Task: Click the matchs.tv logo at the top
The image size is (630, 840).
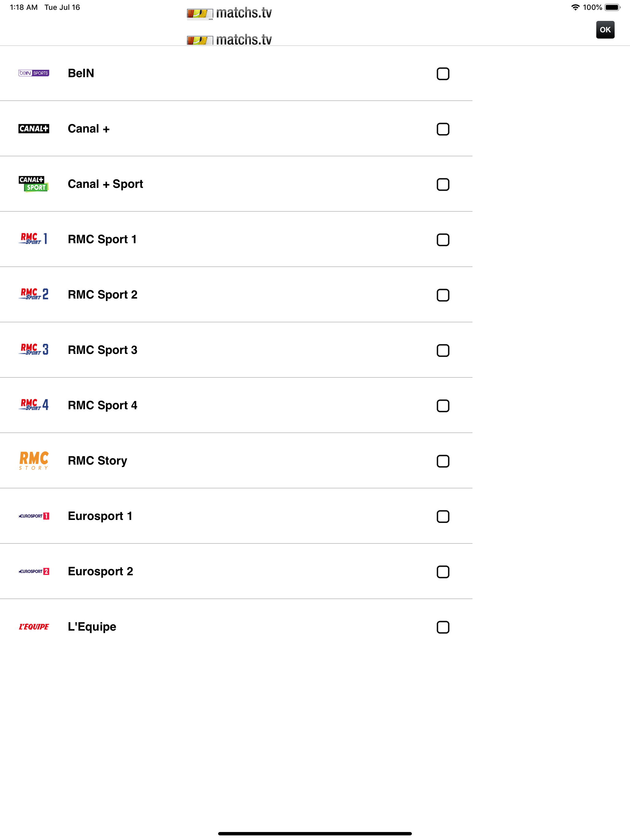Action: [229, 13]
